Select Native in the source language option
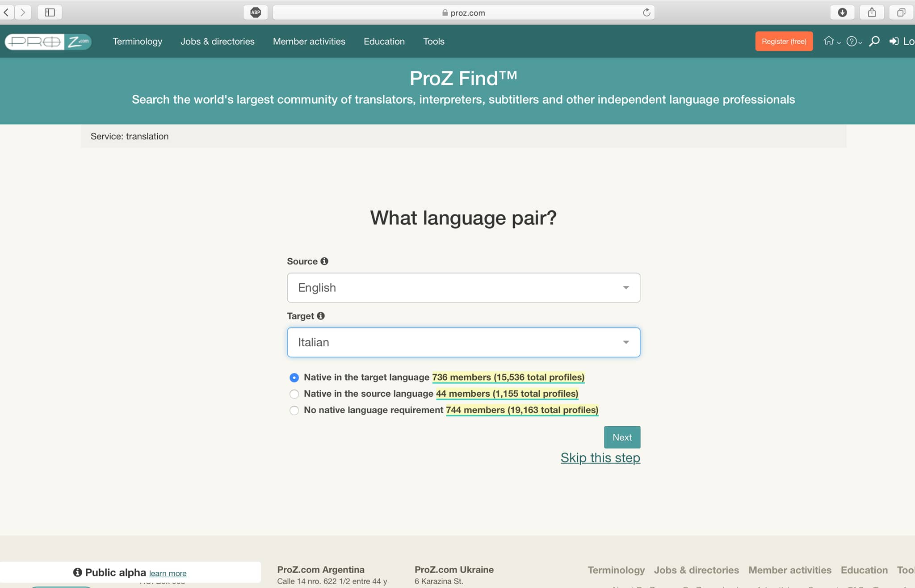This screenshot has width=915, height=588. tap(294, 394)
